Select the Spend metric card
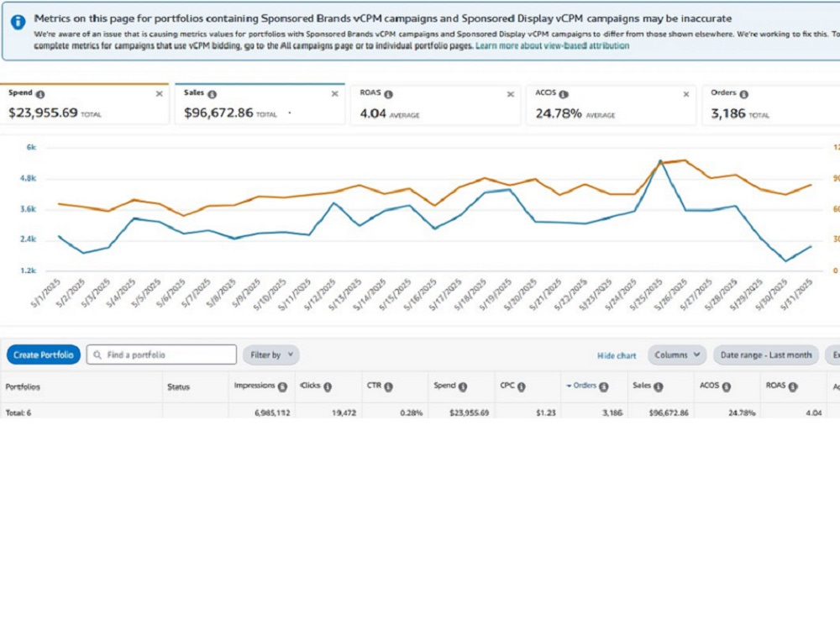The width and height of the screenshot is (840, 630). (84, 104)
